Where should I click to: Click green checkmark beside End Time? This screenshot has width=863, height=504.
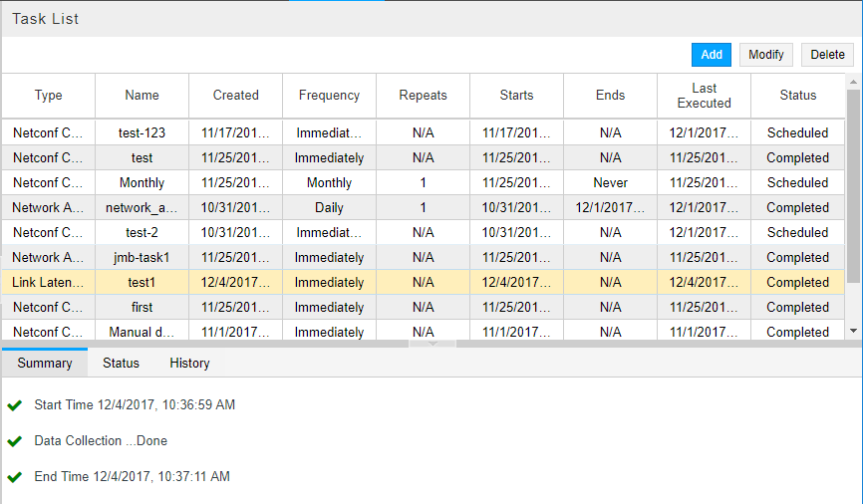click(14, 477)
